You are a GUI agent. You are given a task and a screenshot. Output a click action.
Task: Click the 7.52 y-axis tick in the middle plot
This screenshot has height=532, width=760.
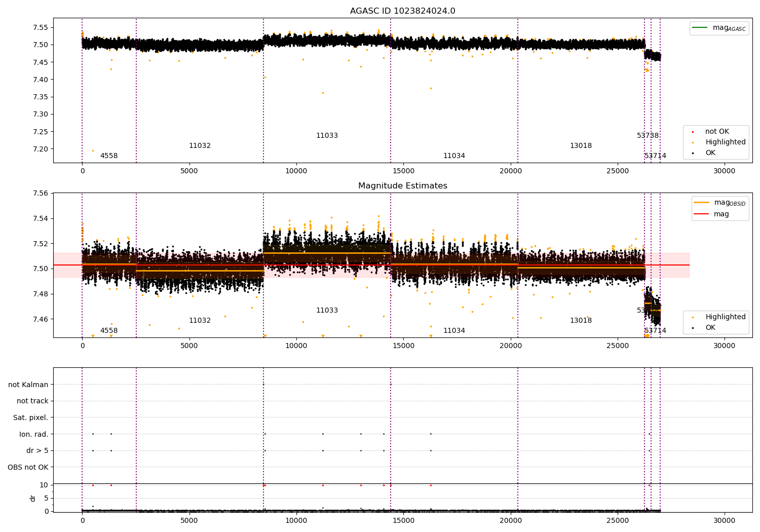pos(41,244)
